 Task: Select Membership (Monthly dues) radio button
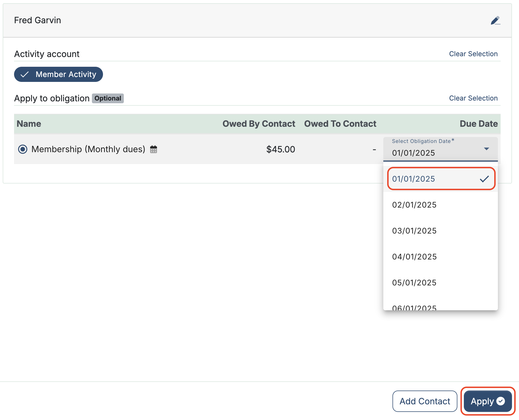click(x=23, y=149)
